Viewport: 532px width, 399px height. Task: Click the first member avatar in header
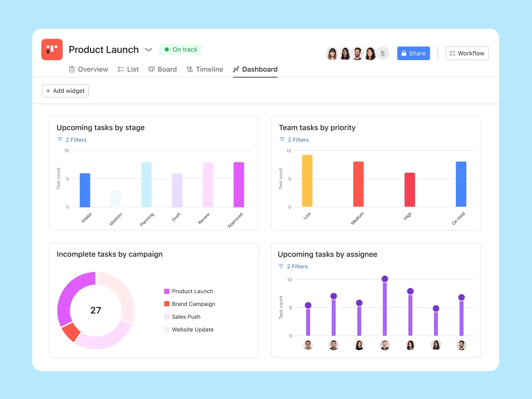332,54
